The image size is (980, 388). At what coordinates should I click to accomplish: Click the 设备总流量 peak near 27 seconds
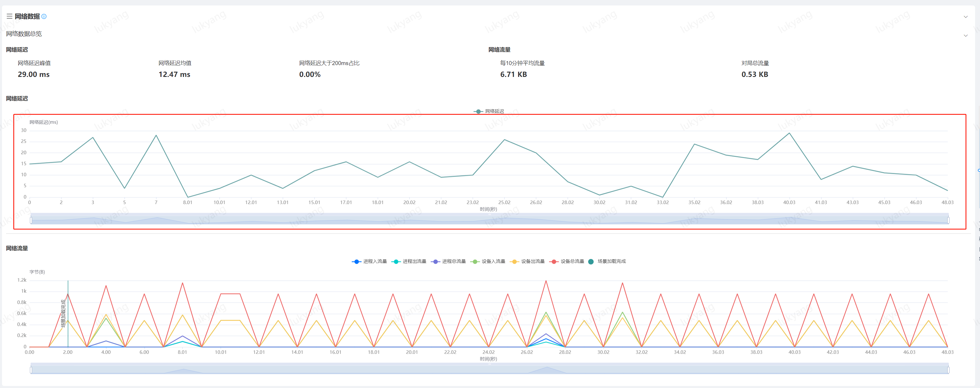coord(546,281)
